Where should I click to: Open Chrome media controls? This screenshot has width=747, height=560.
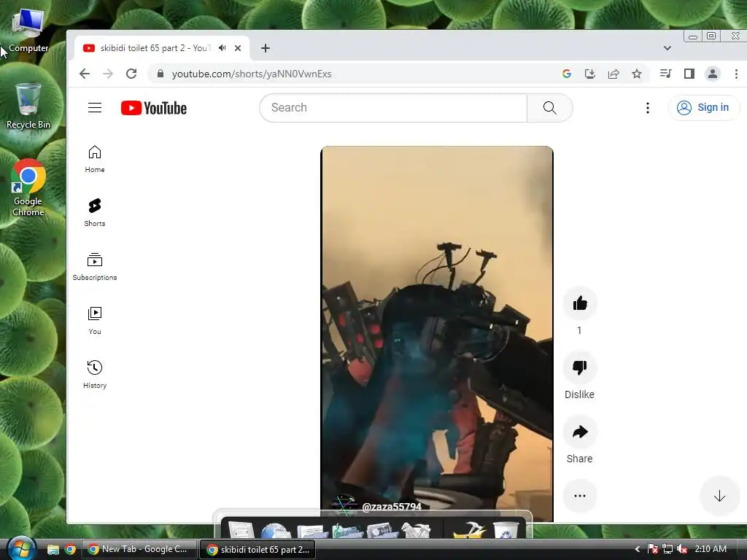point(665,74)
